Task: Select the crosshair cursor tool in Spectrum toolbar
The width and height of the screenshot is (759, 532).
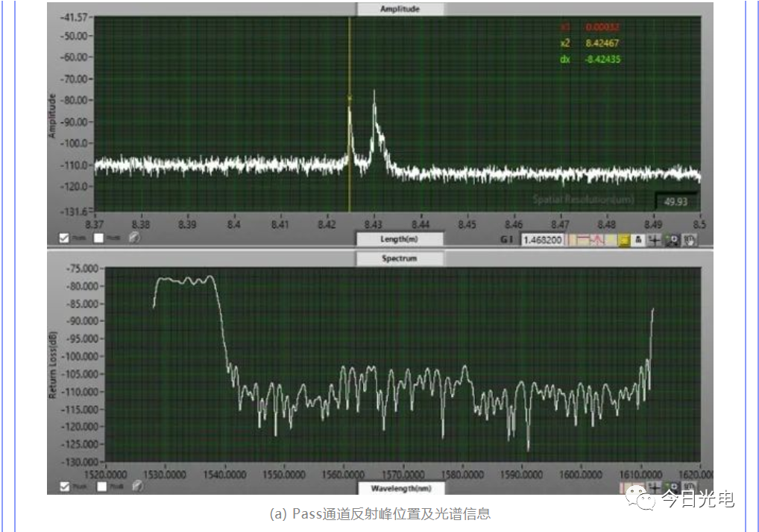Action: click(x=655, y=487)
